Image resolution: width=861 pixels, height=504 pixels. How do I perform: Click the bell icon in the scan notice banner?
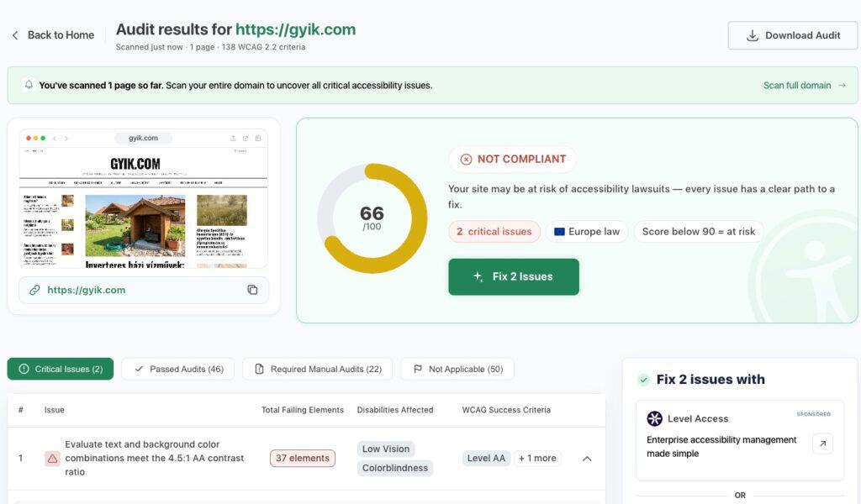[29, 85]
